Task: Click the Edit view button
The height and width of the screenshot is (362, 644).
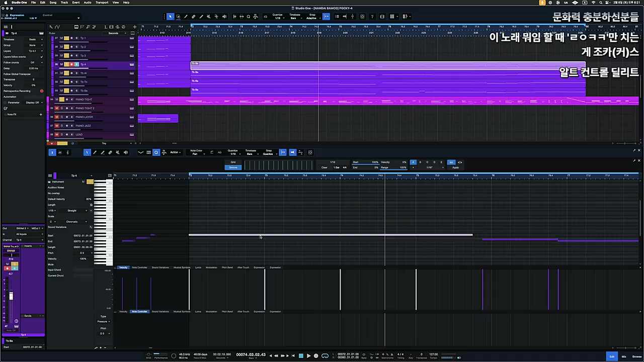Action: pos(612,356)
